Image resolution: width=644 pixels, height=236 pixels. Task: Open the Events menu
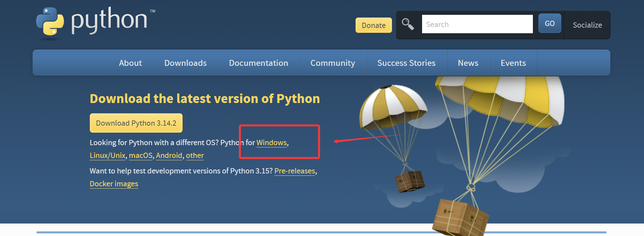513,63
